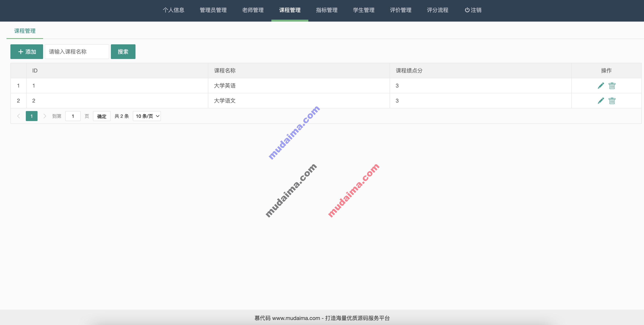Click credit value 3 in 大学语文 row
This screenshot has width=644, height=325.
click(x=481, y=101)
